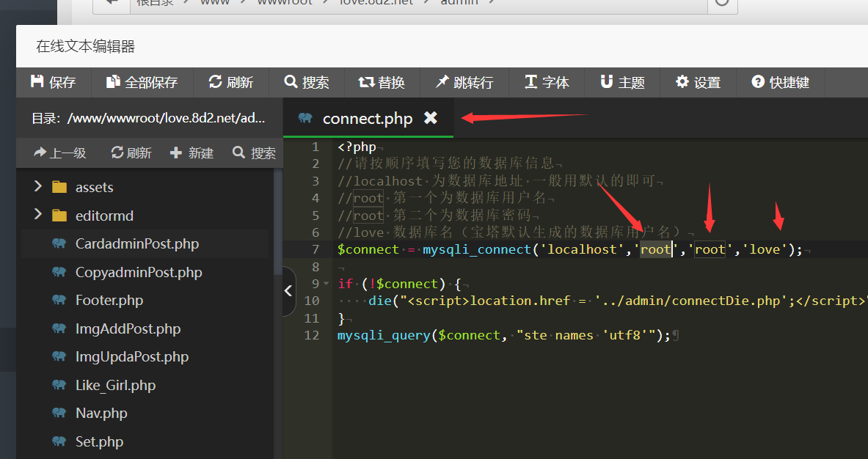Open Jump to line (跳转行)
The width and height of the screenshot is (868, 459).
464,82
